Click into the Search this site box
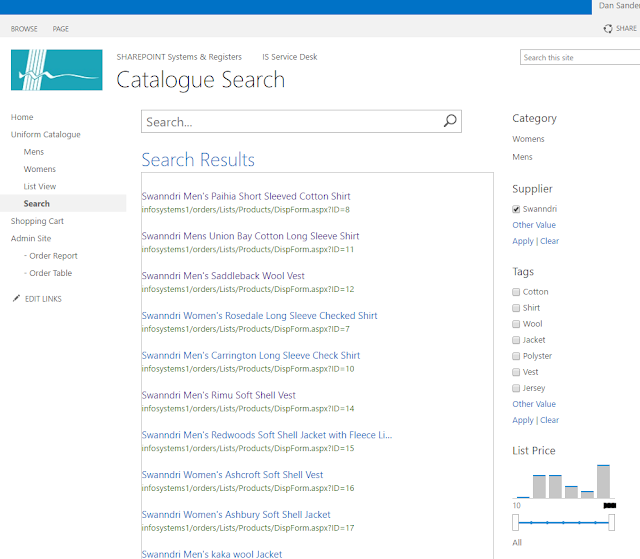This screenshot has width=640, height=559. point(580,58)
